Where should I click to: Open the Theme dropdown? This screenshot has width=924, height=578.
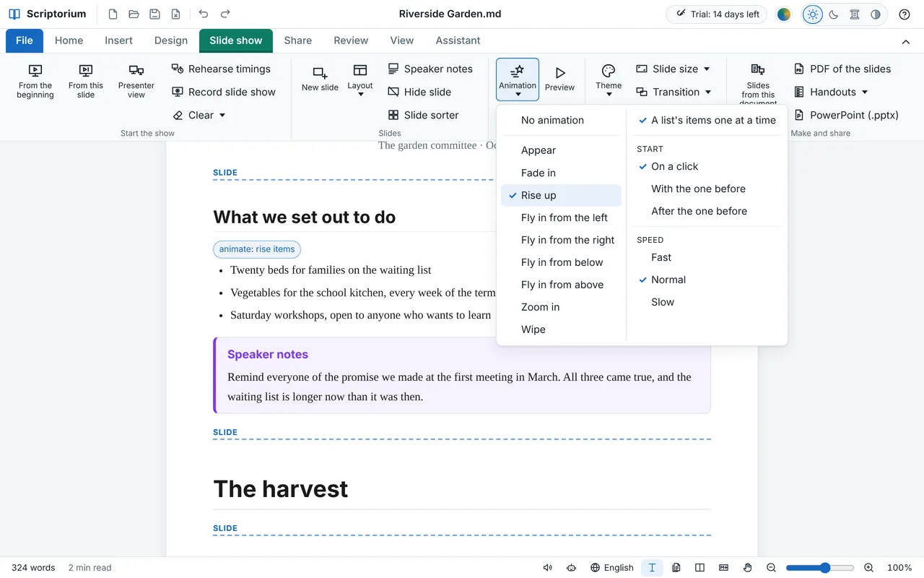tap(609, 79)
